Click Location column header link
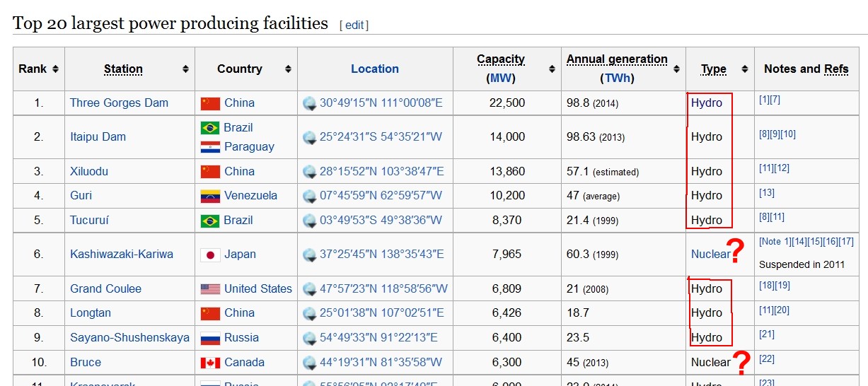The height and width of the screenshot is (386, 868). tap(375, 69)
